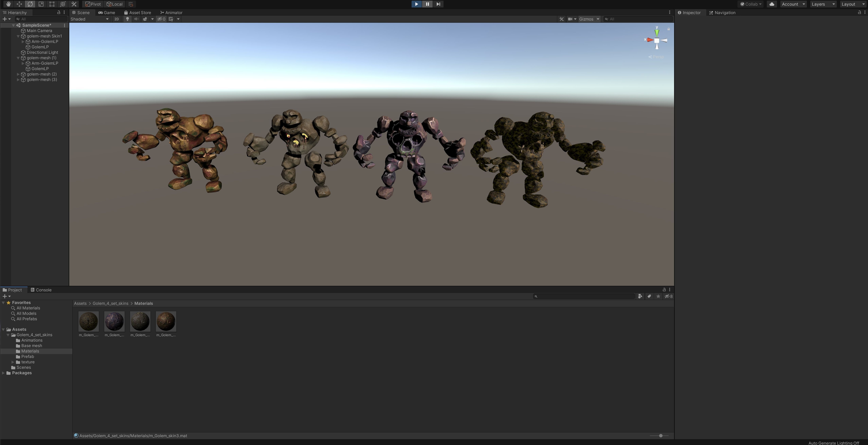The image size is (868, 445).
Task: Switch to the Game tab
Action: [x=107, y=12]
